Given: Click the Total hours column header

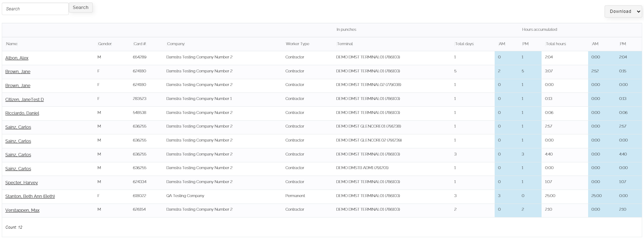Looking at the screenshot, I should (x=556, y=44).
